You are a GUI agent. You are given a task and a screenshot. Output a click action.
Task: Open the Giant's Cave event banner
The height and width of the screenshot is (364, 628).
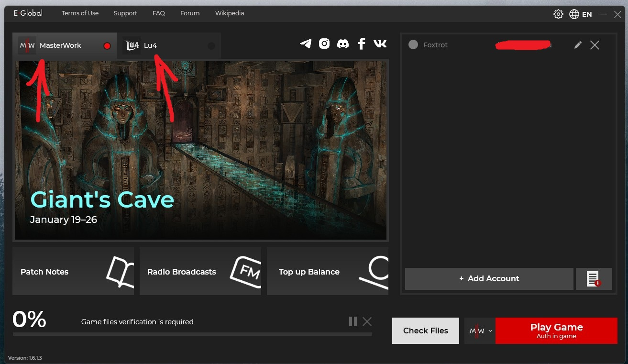click(x=201, y=149)
